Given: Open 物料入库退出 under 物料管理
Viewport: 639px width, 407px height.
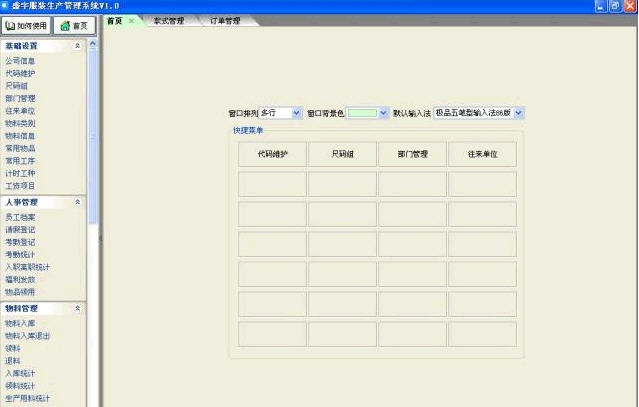Looking at the screenshot, I should point(27,336).
